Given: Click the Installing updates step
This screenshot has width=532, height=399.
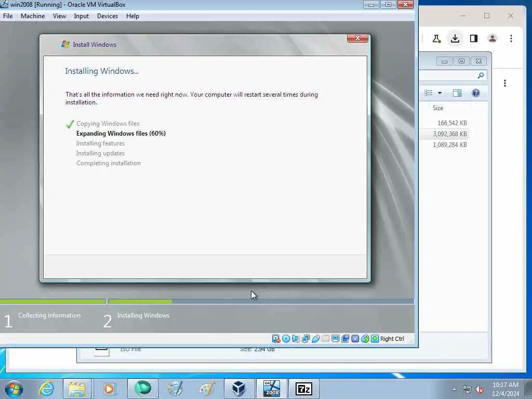Looking at the screenshot, I should pyautogui.click(x=100, y=153).
